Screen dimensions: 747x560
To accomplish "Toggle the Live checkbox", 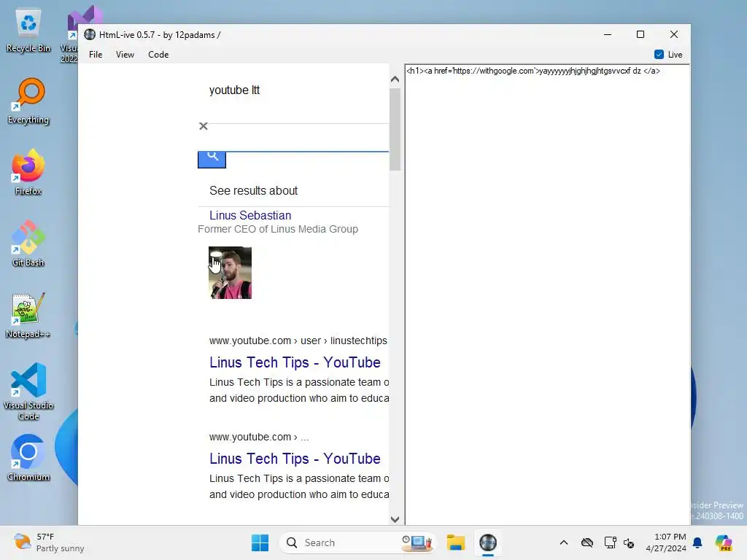I will [659, 54].
